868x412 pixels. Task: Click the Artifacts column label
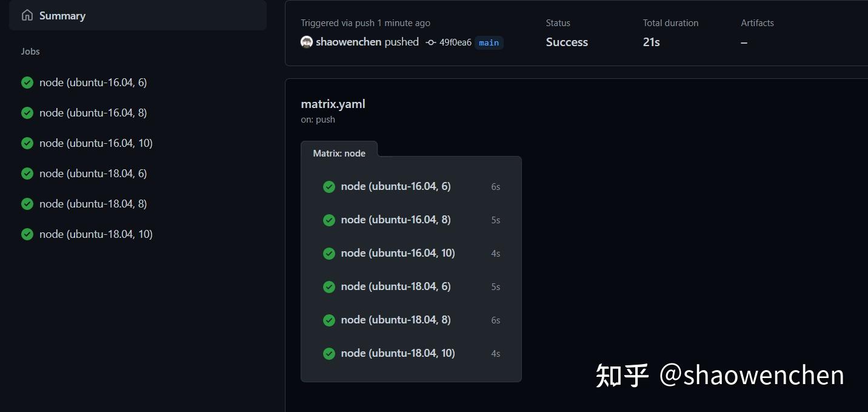click(757, 23)
